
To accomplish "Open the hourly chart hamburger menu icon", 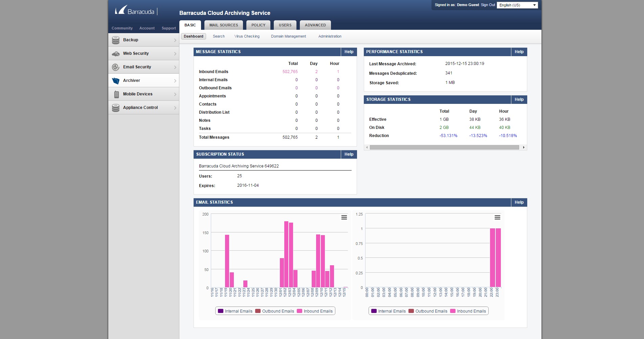I will click(497, 217).
